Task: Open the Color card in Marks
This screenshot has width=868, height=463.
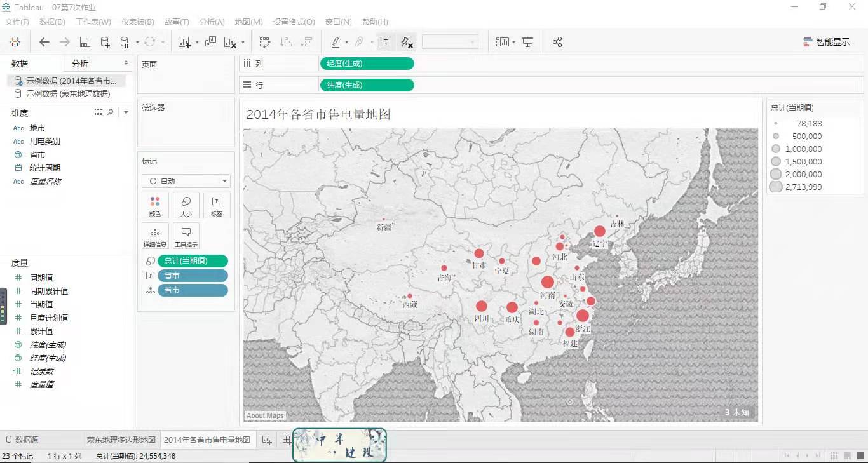Action: point(155,206)
